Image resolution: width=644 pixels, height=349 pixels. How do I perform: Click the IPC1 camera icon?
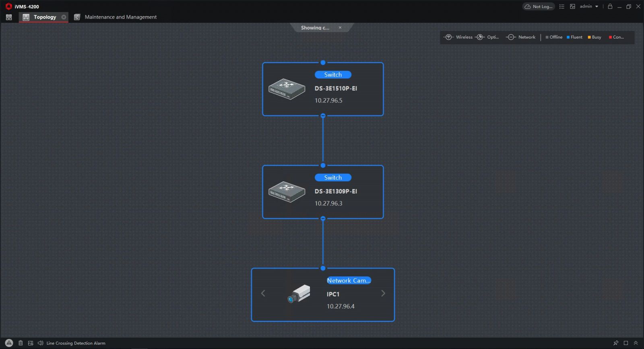(x=299, y=294)
